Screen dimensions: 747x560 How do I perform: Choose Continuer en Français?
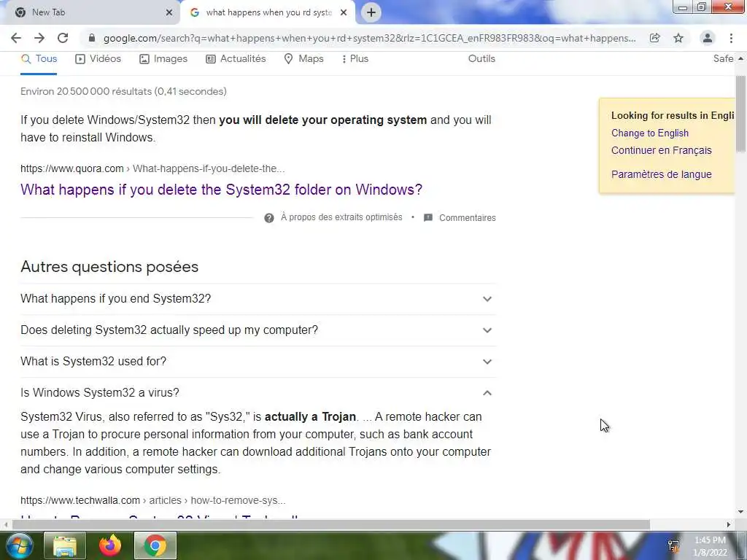click(x=661, y=150)
